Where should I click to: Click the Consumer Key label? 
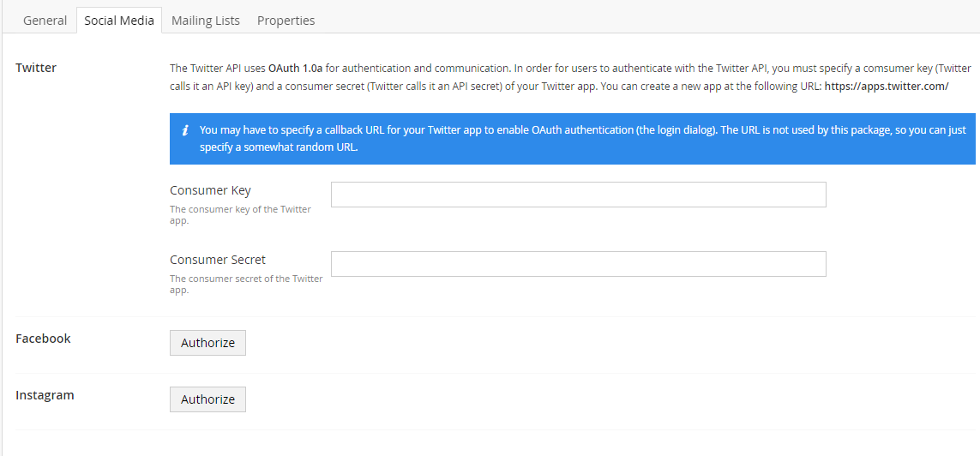[210, 190]
